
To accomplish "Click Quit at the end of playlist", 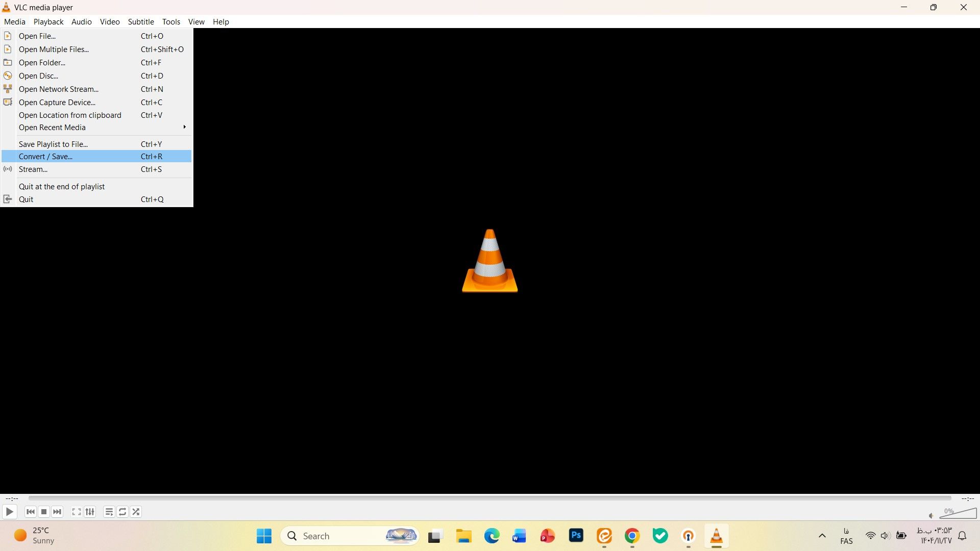I will pyautogui.click(x=61, y=186).
